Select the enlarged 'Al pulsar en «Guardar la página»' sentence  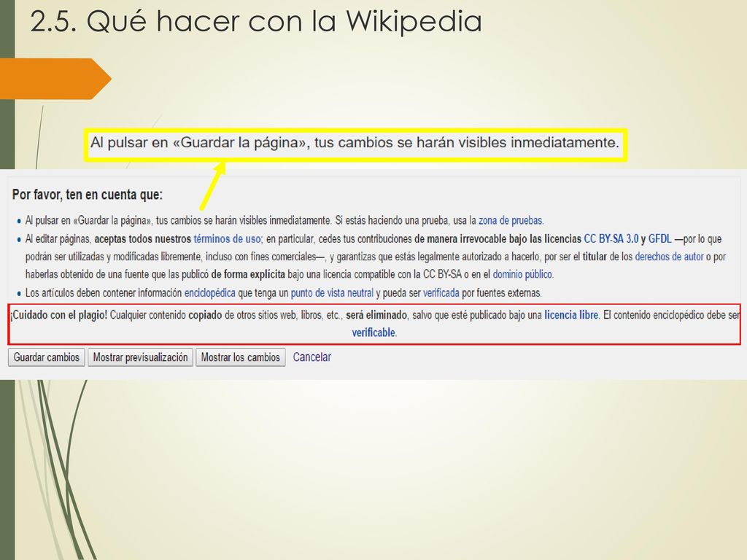click(x=355, y=142)
